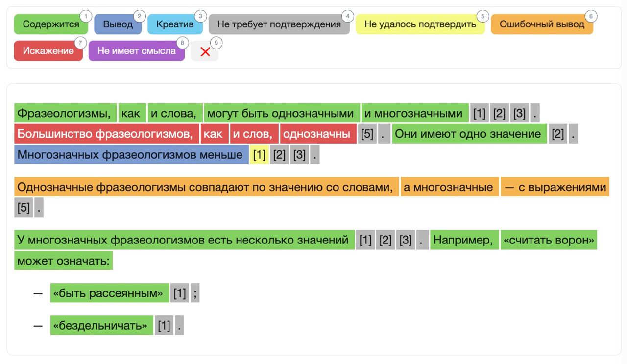
Task: Click [3] citation after «несколько значений»
Action: tap(405, 240)
